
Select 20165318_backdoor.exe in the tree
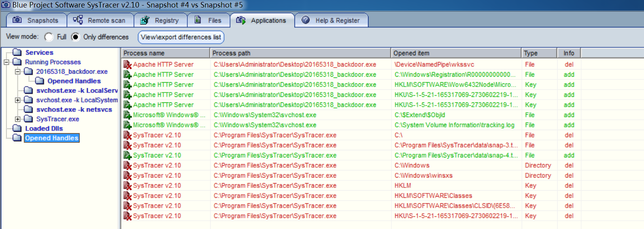pyautogui.click(x=72, y=72)
